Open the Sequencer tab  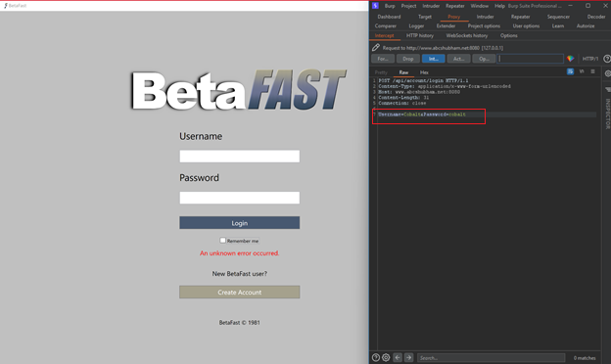(x=558, y=17)
